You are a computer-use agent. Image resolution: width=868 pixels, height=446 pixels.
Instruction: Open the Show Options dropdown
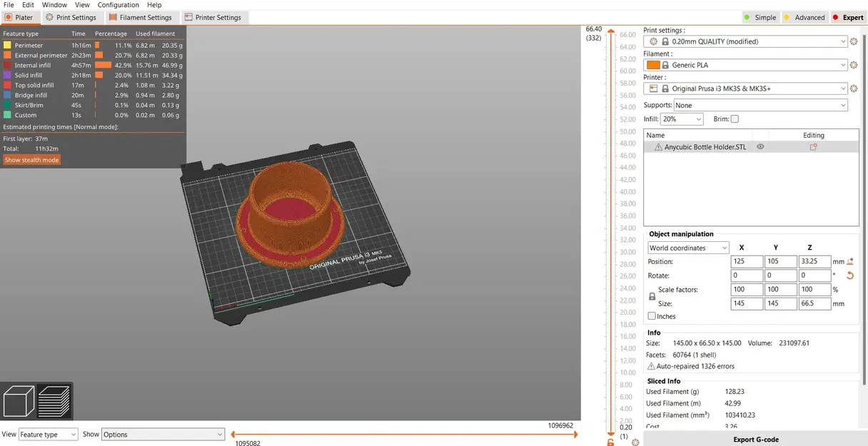163,434
